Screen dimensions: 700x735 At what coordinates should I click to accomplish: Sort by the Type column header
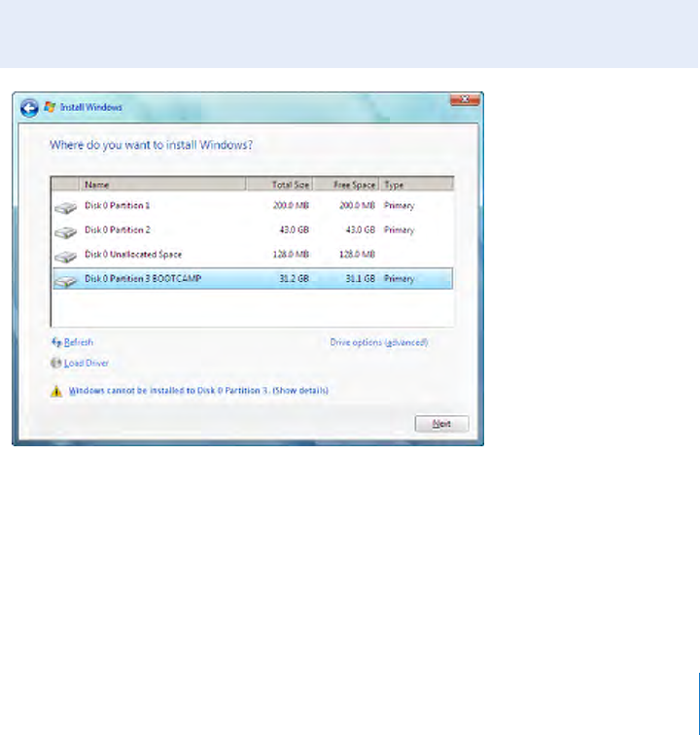[416, 184]
